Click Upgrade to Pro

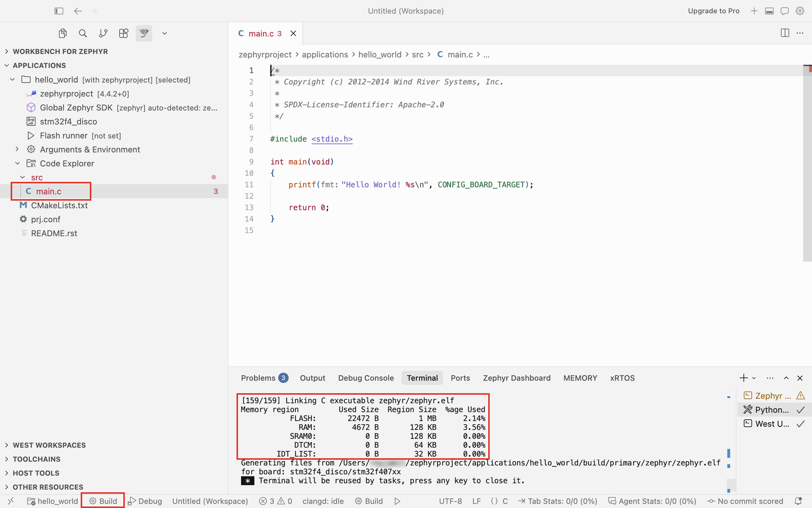pyautogui.click(x=714, y=11)
